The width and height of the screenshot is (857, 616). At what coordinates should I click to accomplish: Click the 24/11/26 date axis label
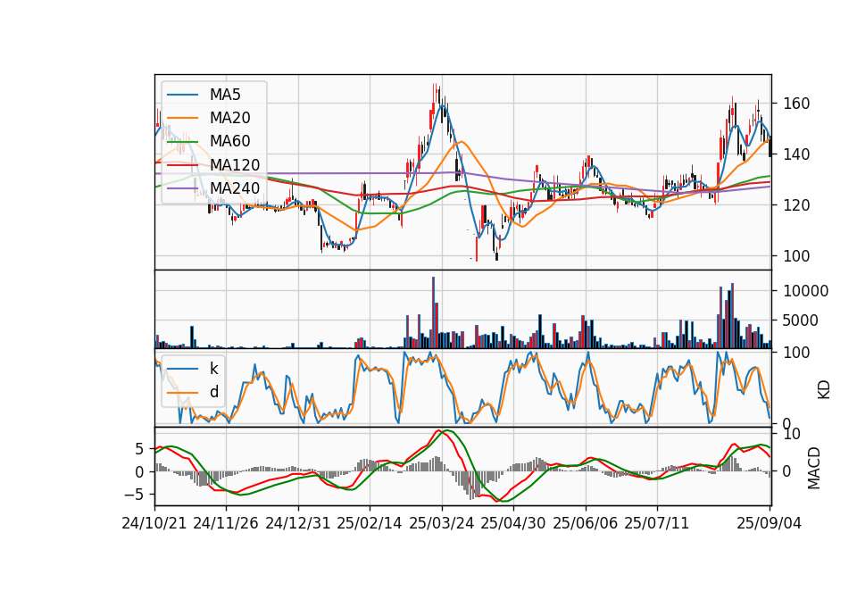pos(225,523)
